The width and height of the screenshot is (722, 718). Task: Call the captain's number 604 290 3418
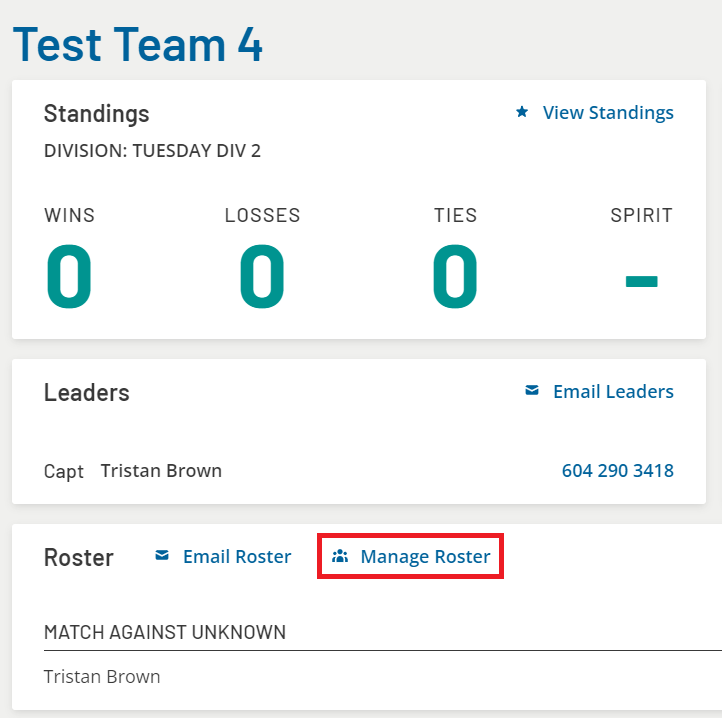(x=617, y=470)
